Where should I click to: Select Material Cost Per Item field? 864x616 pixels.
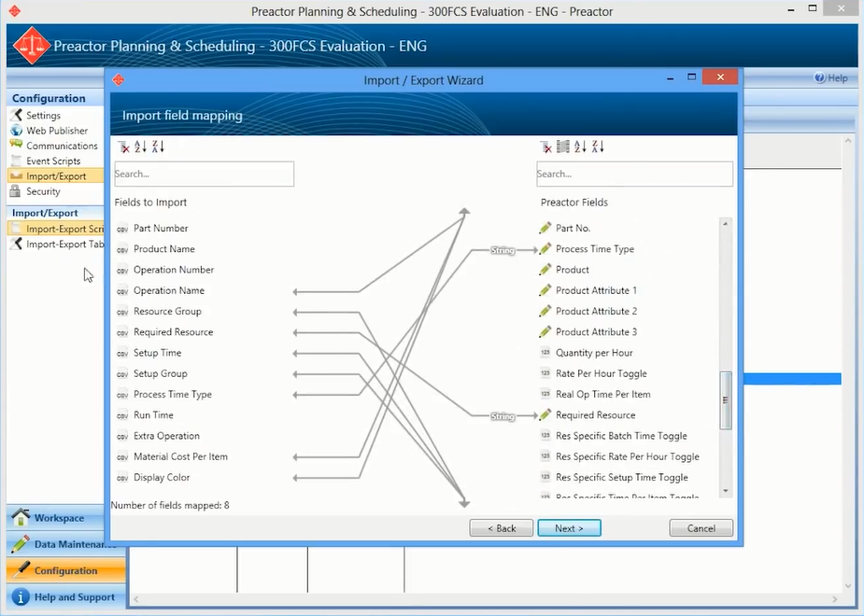pyautogui.click(x=180, y=457)
